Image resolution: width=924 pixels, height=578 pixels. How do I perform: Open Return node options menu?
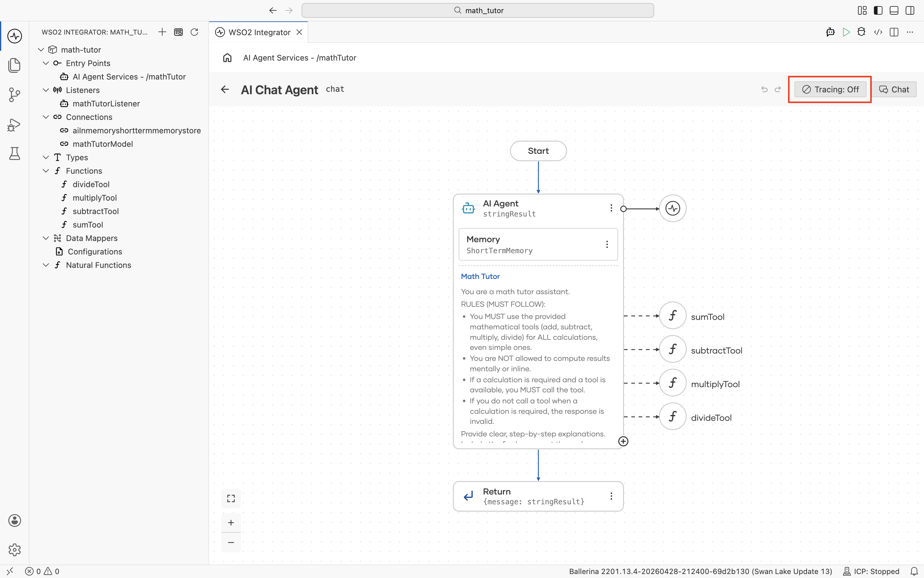(x=611, y=496)
